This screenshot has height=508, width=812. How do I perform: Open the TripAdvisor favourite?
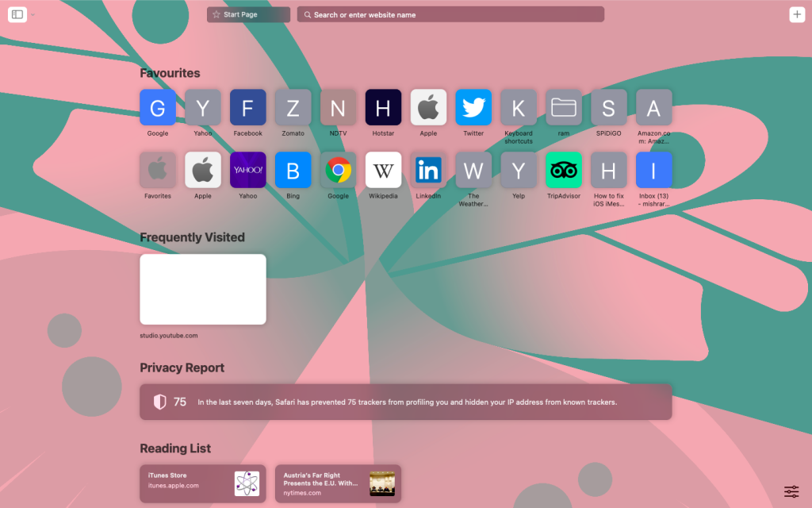[x=564, y=170]
